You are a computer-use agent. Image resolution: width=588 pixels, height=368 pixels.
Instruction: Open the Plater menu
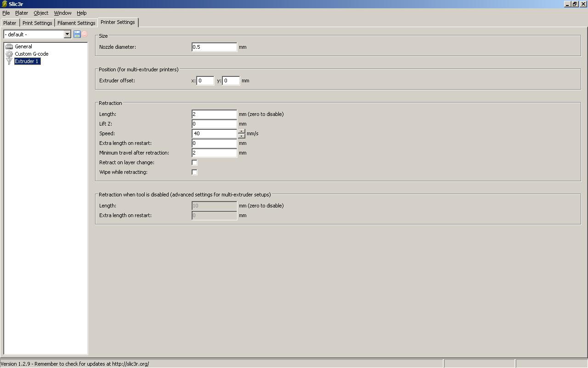click(x=22, y=13)
